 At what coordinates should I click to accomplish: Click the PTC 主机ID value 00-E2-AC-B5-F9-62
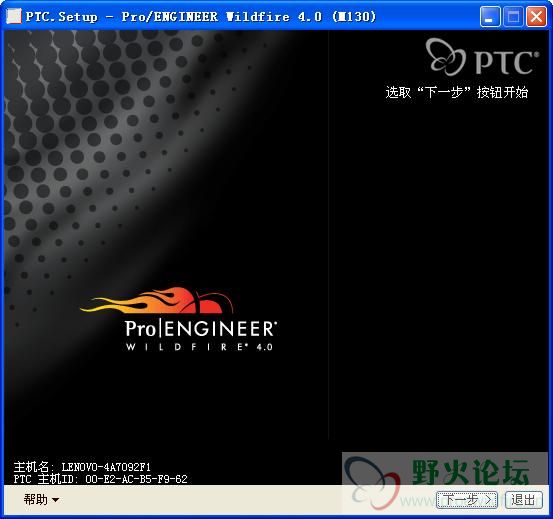click(136, 479)
